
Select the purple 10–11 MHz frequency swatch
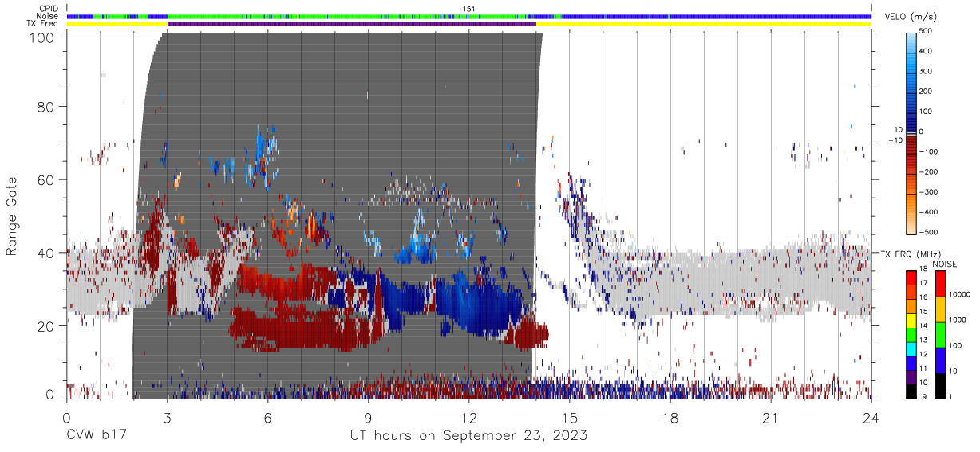tap(911, 377)
